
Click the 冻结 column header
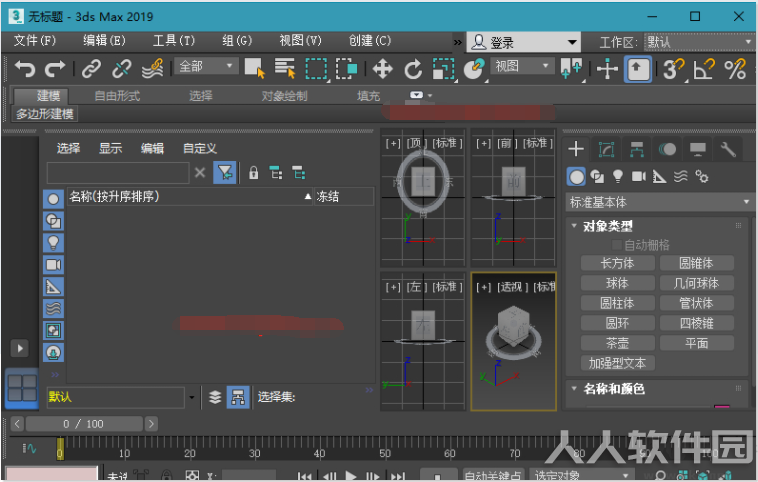(344, 197)
